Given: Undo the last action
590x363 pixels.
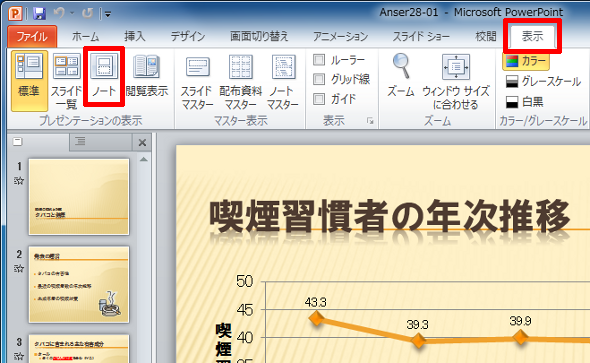Looking at the screenshot, I should 59,14.
